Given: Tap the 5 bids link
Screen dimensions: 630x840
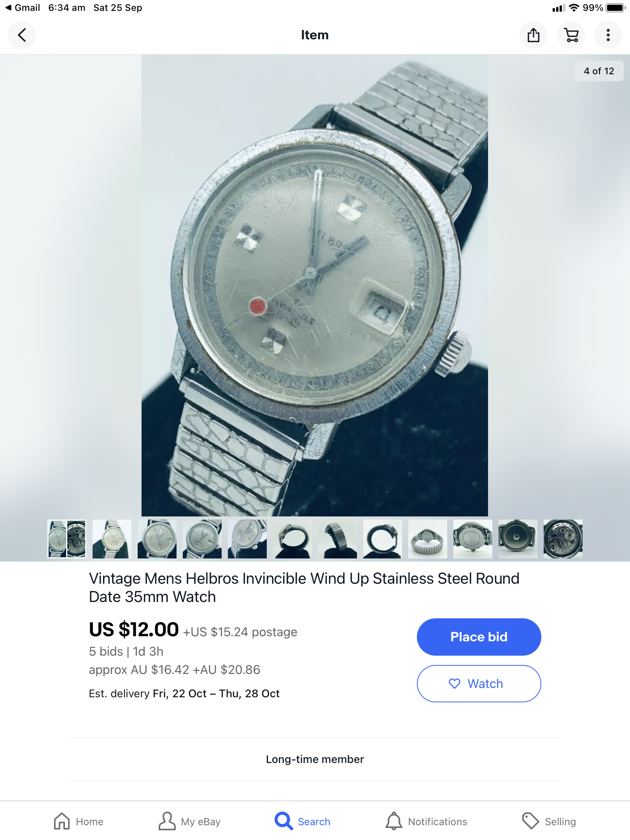Looking at the screenshot, I should click(106, 651).
